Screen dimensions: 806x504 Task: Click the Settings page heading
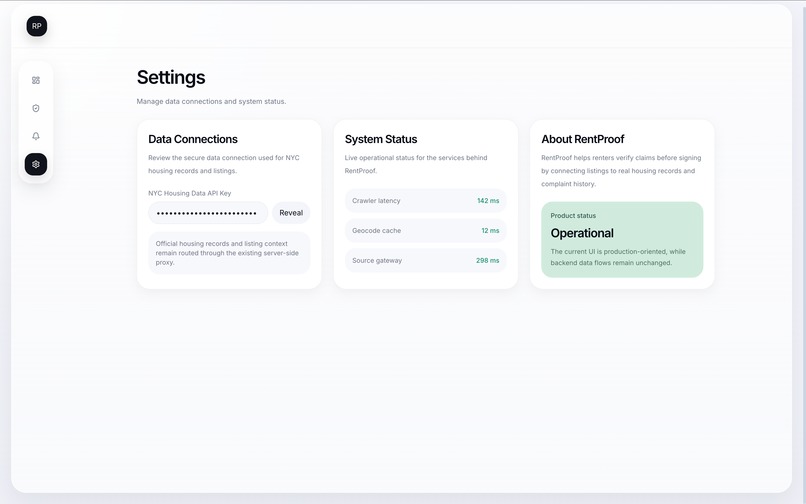tap(171, 78)
